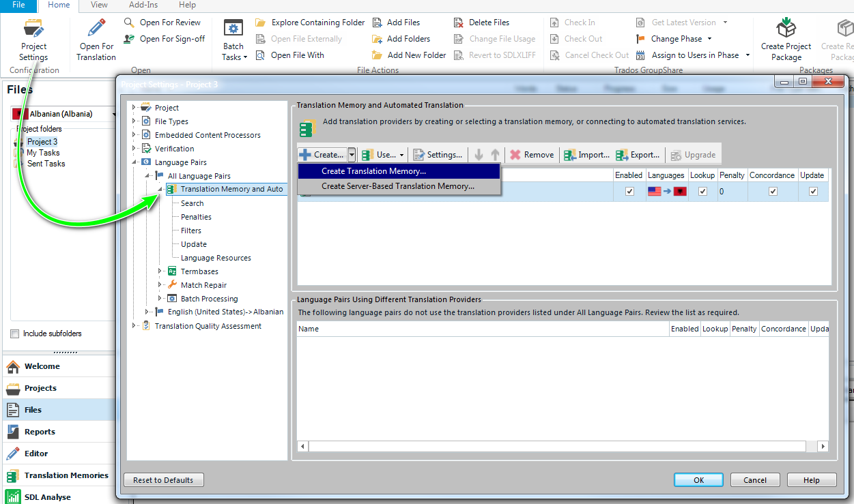This screenshot has height=504, width=854.
Task: Open the Assign to Users in Phase dropdown
Action: 692,55
